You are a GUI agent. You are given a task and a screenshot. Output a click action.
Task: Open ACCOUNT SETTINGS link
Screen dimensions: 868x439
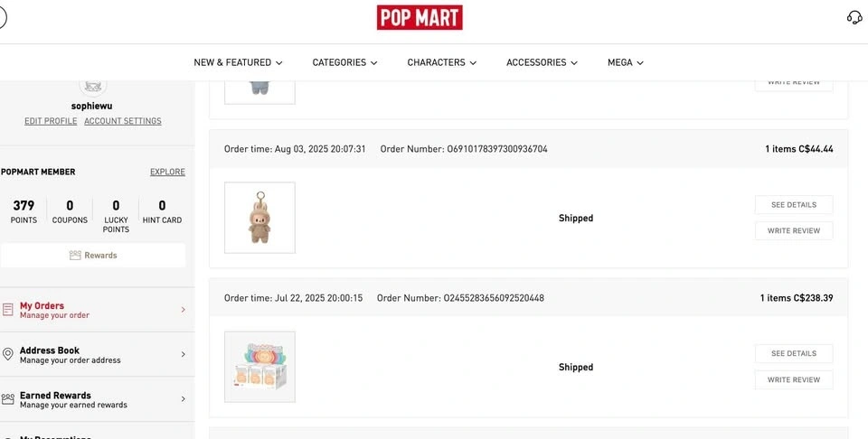tap(123, 121)
